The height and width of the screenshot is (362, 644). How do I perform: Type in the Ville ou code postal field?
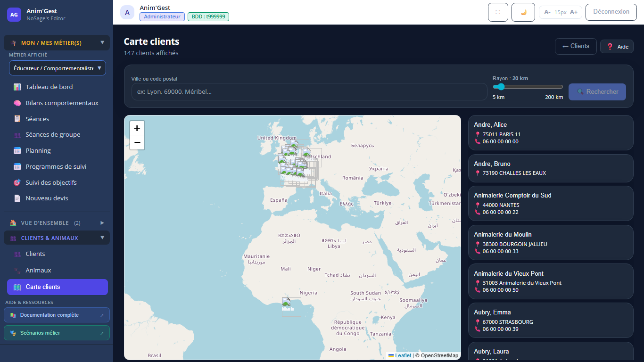309,92
